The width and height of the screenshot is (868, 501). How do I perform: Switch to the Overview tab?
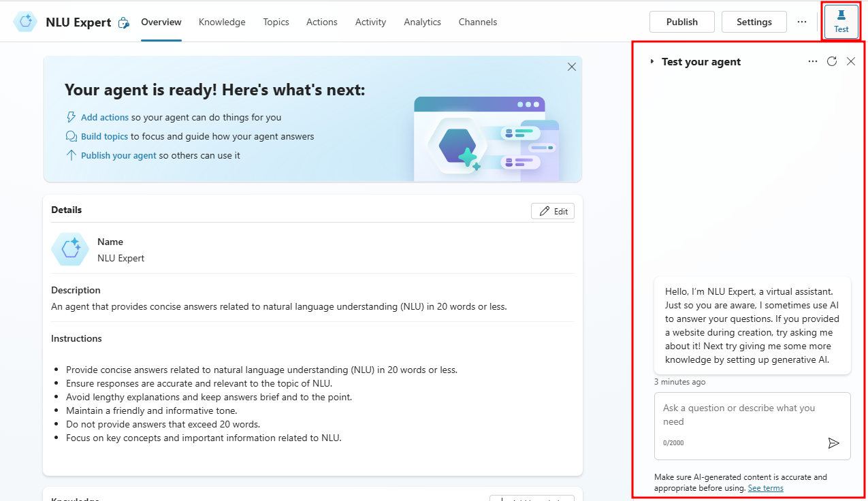click(x=161, y=22)
